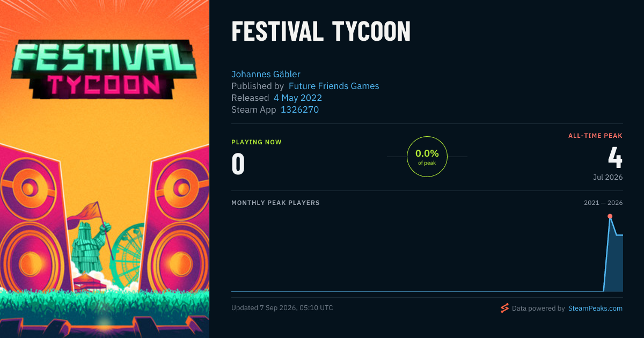Click the Playing Now count 0
This screenshot has height=338, width=644.
[x=238, y=164]
